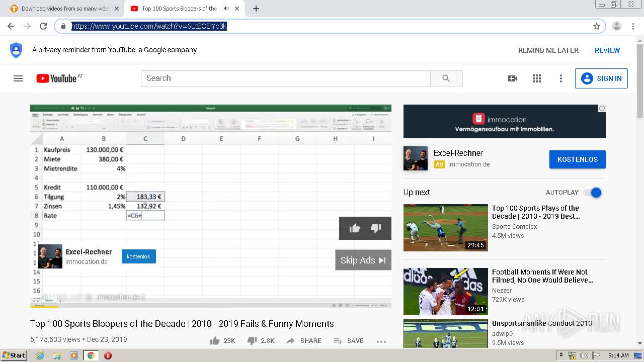Click the clock showing 9:14 AM
The width and height of the screenshot is (644, 362).
618,355
